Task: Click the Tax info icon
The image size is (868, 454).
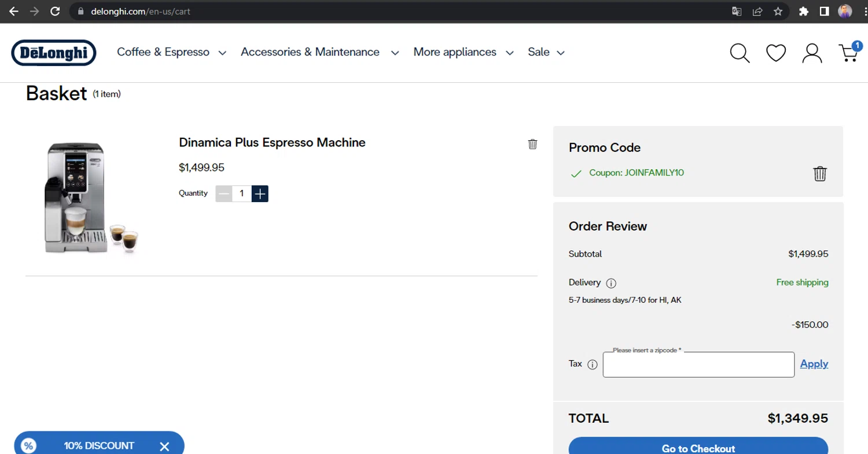Action: [x=592, y=365]
